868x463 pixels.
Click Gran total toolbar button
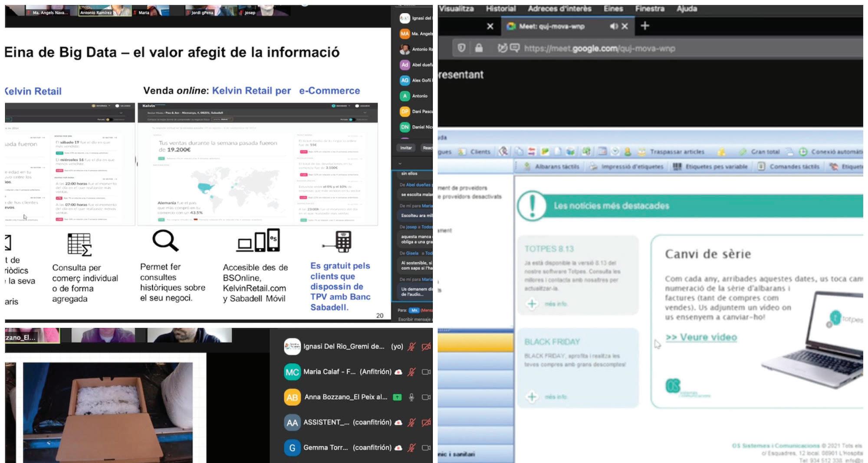[x=760, y=152]
